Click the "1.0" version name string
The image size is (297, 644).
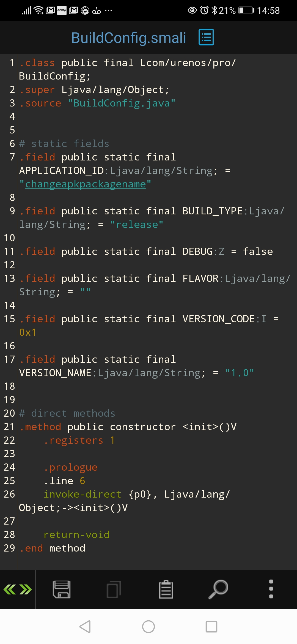pyautogui.click(x=240, y=373)
